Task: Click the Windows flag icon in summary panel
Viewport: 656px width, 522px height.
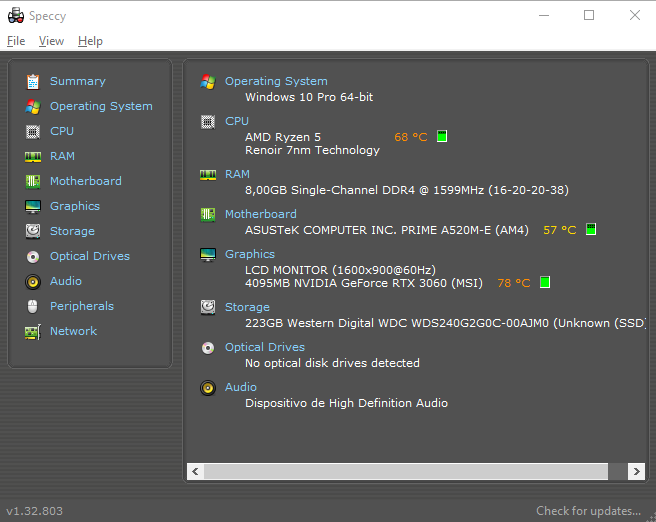Action: tap(208, 82)
